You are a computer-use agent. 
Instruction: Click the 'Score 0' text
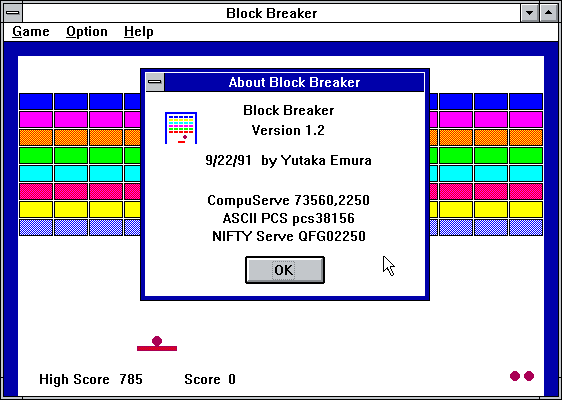[x=210, y=379]
